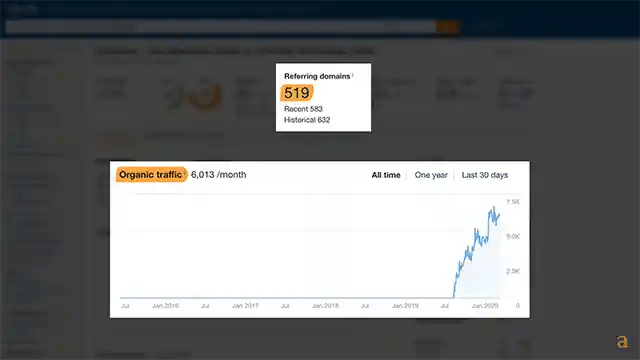Click the Recent 583 value

pyautogui.click(x=303, y=109)
